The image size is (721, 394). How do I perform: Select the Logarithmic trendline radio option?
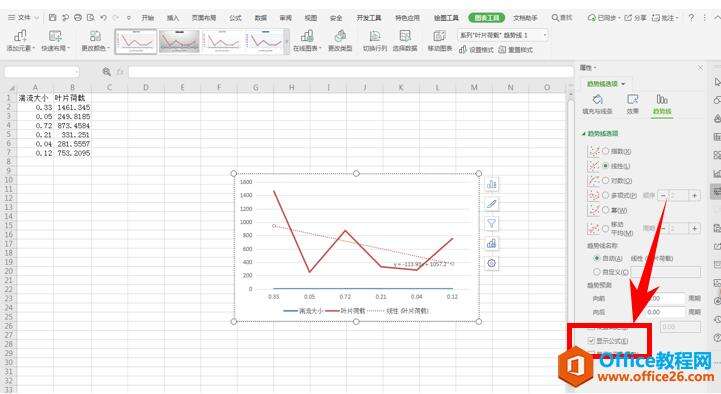(606, 180)
